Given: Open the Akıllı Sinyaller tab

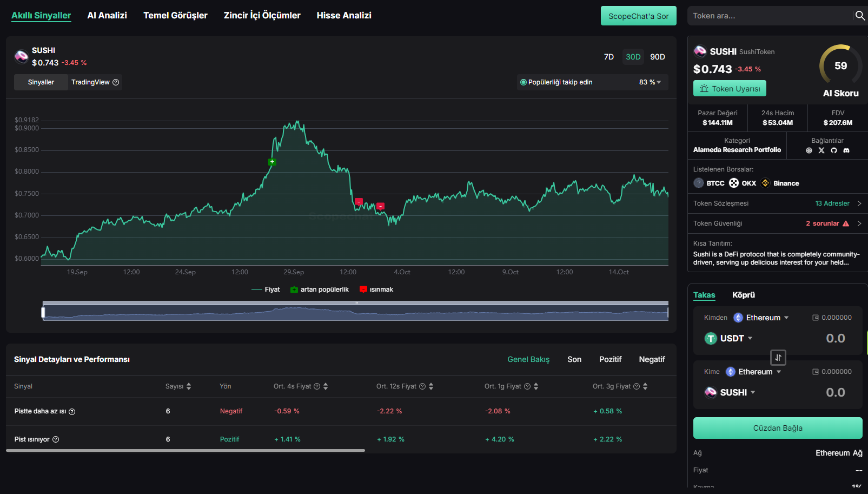Looking at the screenshot, I should 41,16.
